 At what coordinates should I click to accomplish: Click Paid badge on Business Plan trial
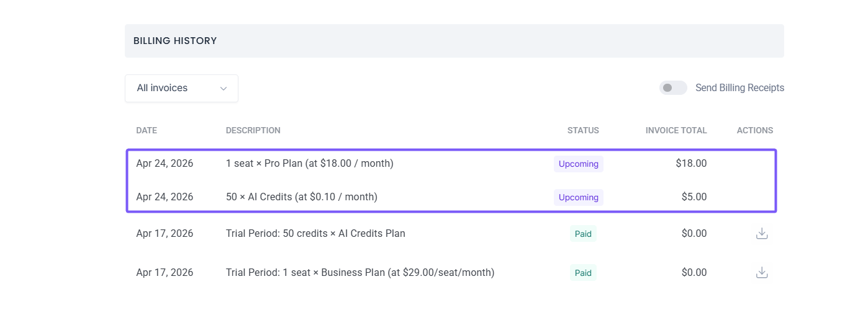[583, 273]
